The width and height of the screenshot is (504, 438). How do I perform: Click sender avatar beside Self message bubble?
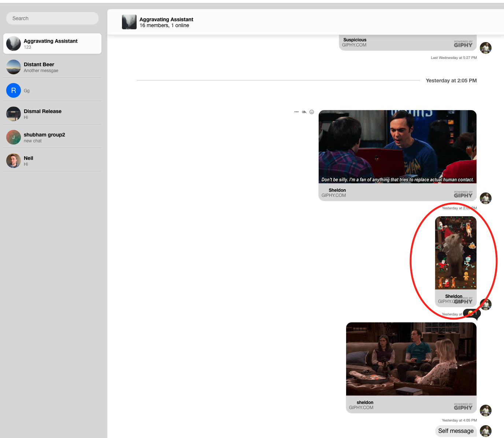point(486,431)
